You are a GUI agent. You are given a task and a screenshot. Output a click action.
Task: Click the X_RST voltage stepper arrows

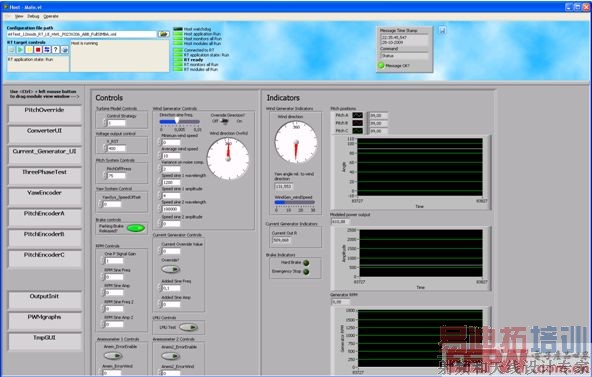[105, 148]
